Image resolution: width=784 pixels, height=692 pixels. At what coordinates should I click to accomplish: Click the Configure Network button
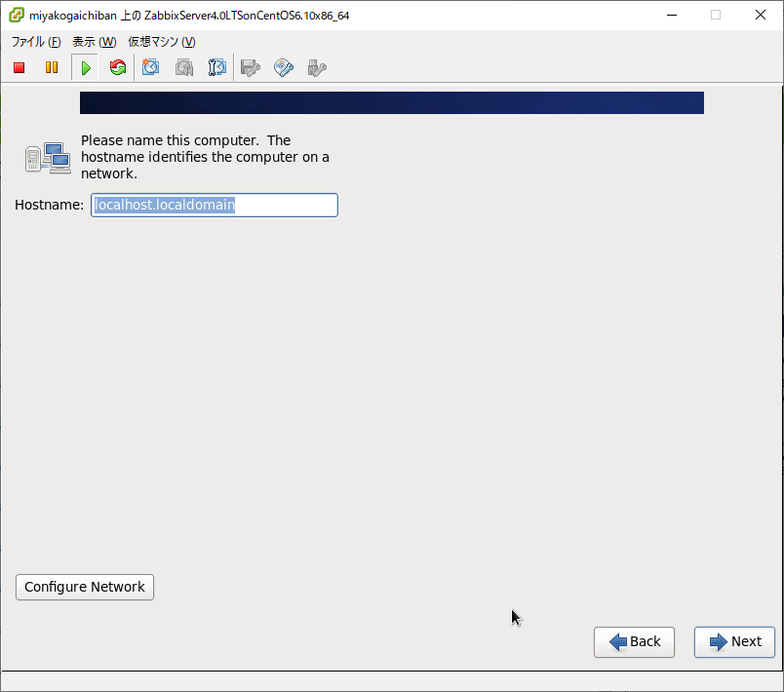[85, 587]
